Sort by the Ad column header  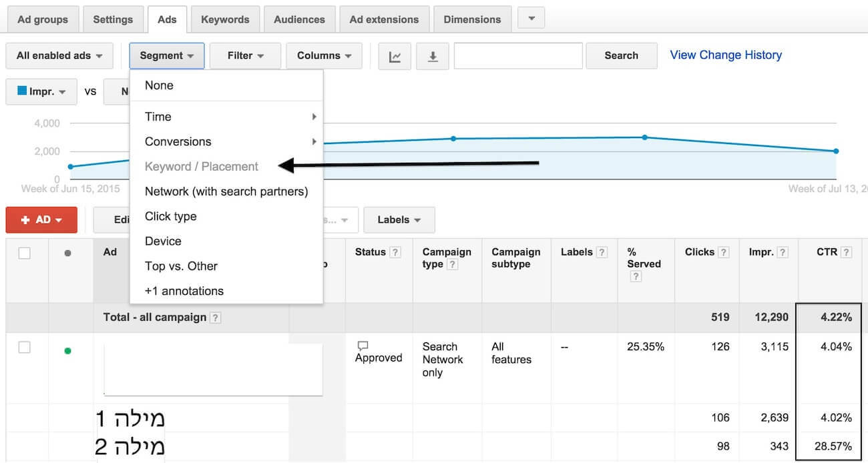(x=110, y=252)
